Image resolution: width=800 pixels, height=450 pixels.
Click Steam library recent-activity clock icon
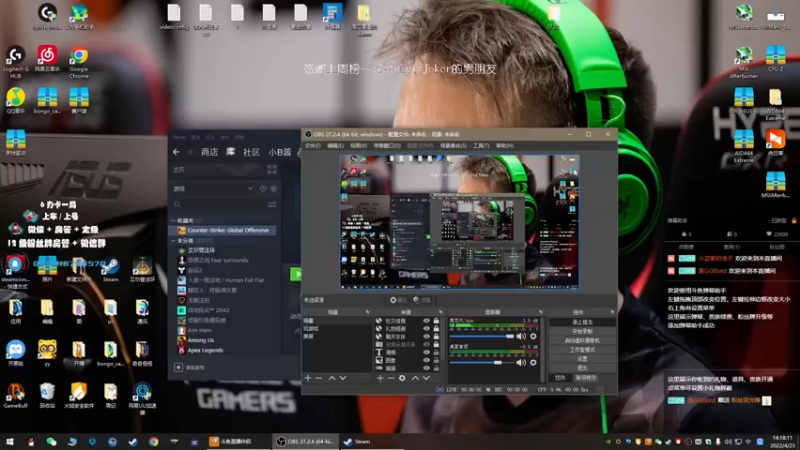(x=263, y=189)
